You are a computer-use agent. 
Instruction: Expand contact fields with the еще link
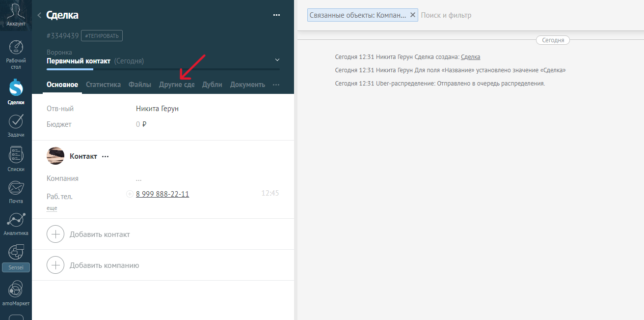click(x=52, y=208)
